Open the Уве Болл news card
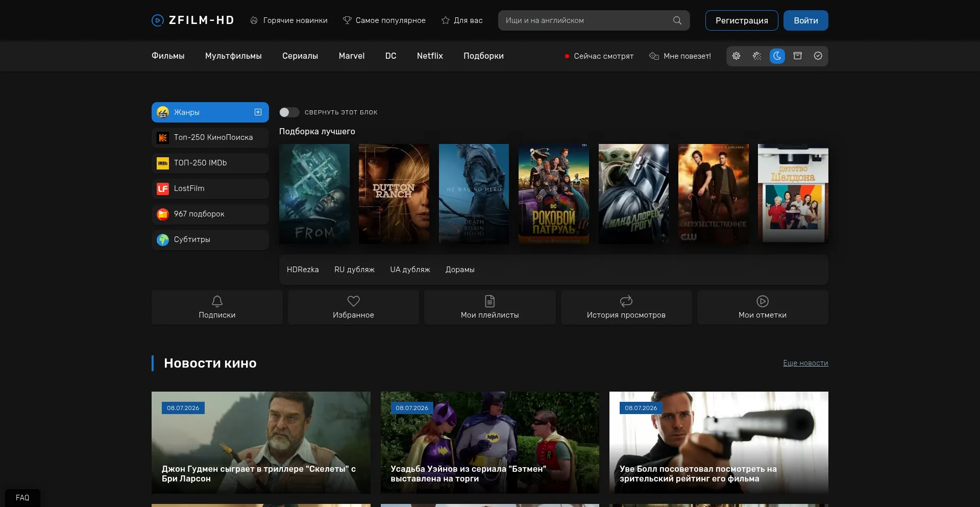 coord(719,443)
